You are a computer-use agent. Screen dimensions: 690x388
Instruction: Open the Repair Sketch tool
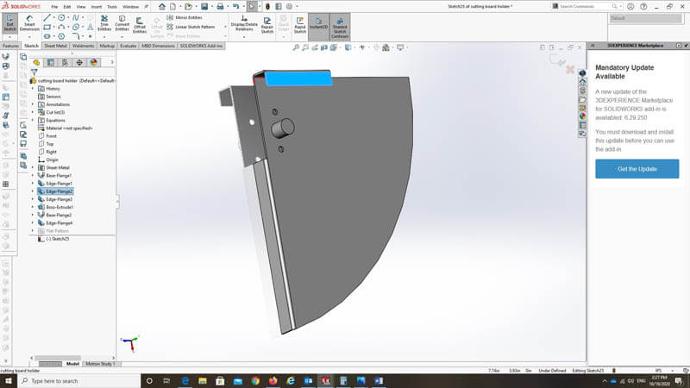point(267,25)
